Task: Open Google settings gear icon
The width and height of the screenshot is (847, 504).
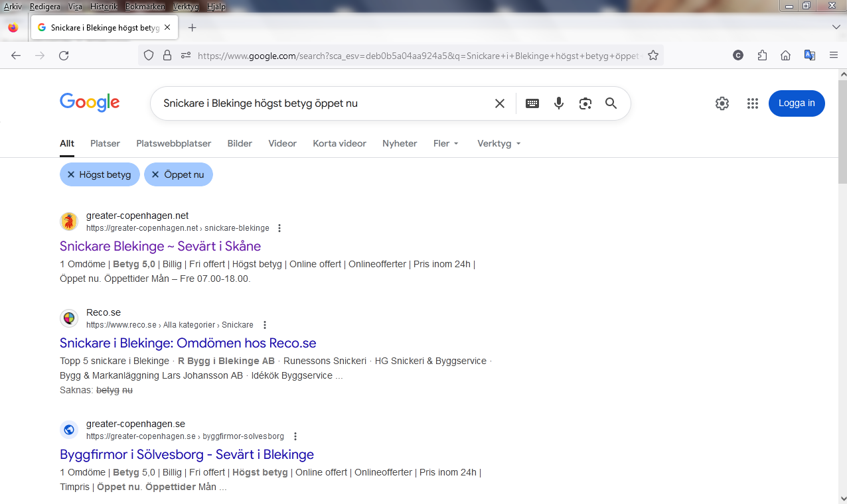Action: click(722, 103)
